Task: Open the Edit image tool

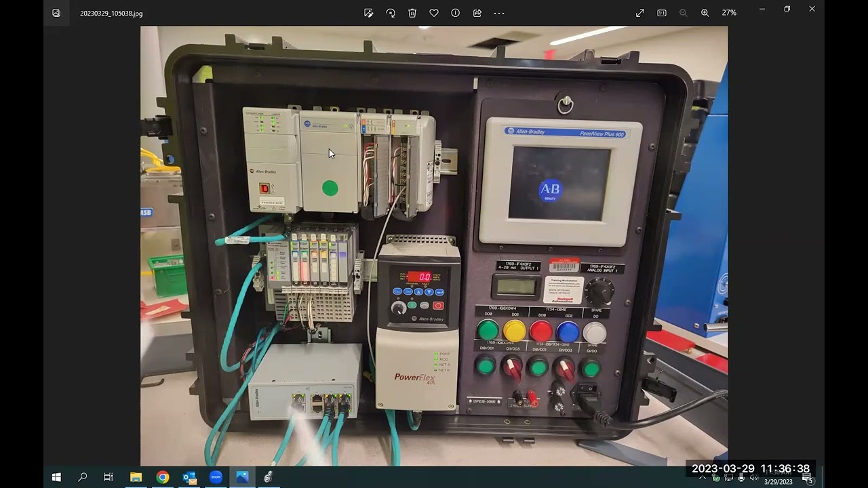Action: click(368, 13)
